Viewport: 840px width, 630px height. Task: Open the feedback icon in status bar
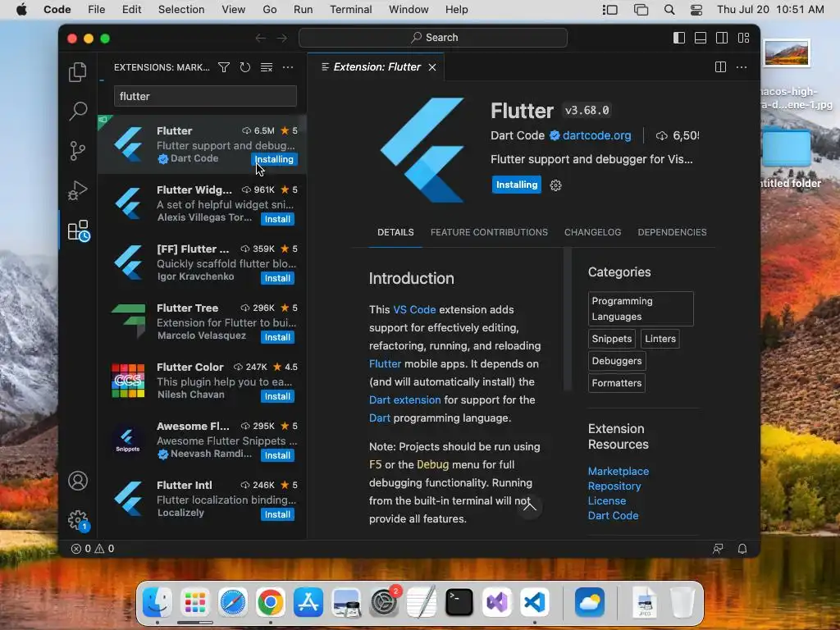[718, 549]
